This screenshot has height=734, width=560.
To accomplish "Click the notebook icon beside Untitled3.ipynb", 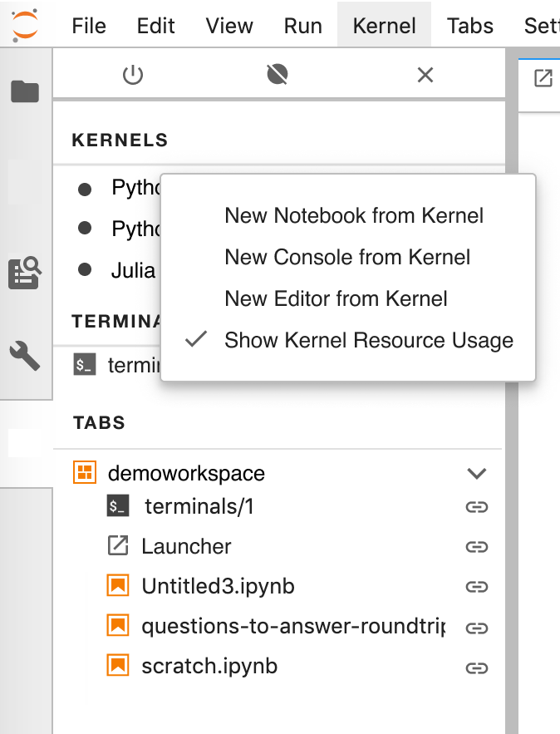I will (x=119, y=586).
